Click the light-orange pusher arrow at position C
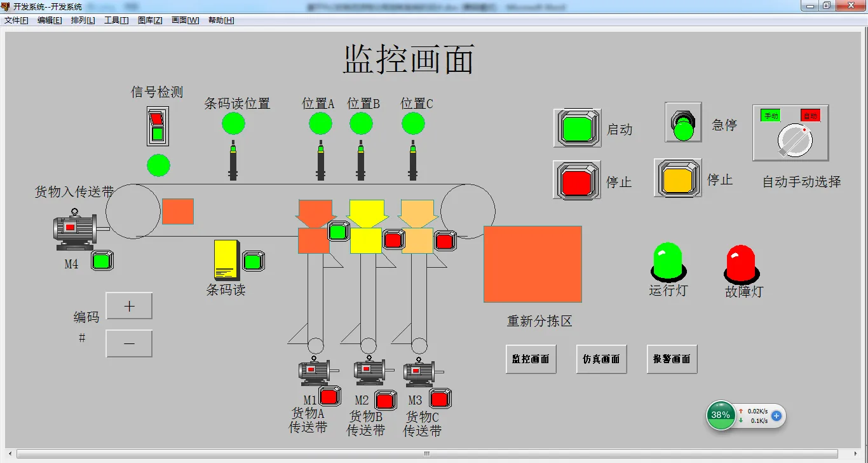This screenshot has height=463, width=868. [x=417, y=213]
